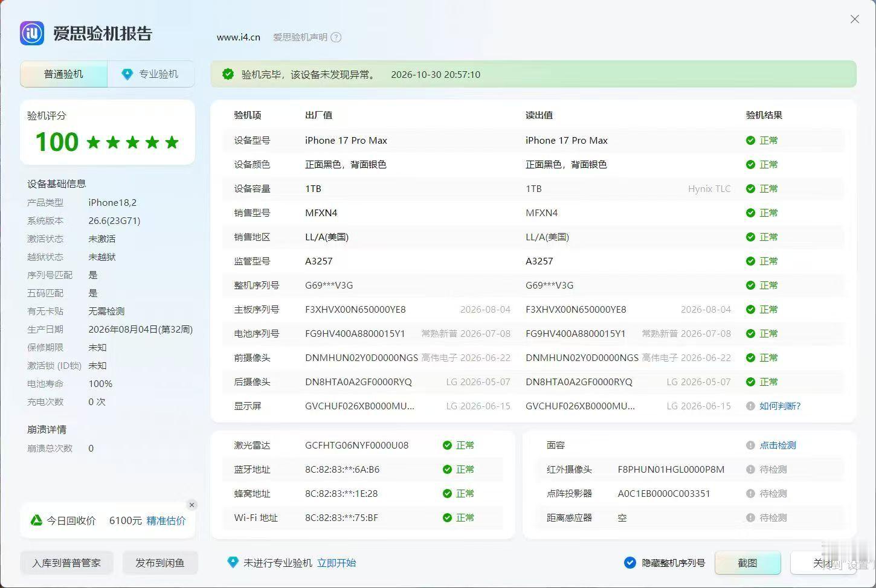876x588 pixels.
Task: Click the green check icon for 激光雷达
Action: [447, 446]
